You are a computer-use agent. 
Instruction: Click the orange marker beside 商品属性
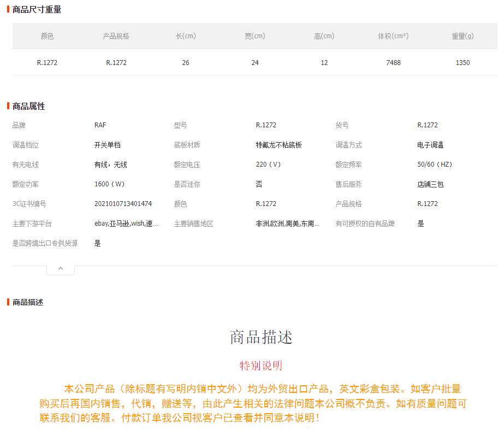8,106
